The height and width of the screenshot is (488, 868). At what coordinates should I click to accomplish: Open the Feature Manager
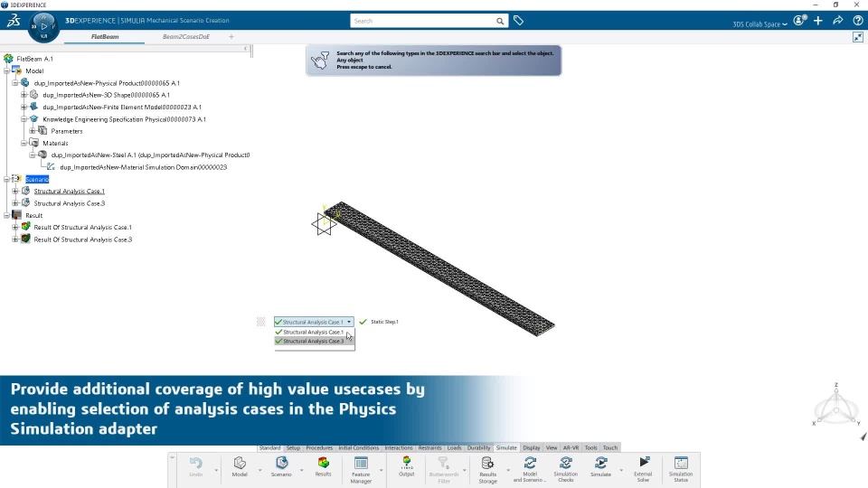[x=361, y=470]
